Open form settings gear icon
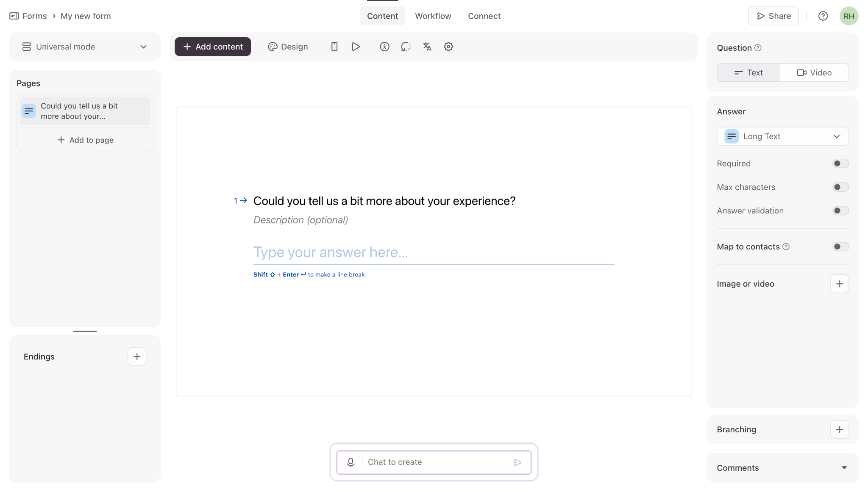 click(448, 47)
